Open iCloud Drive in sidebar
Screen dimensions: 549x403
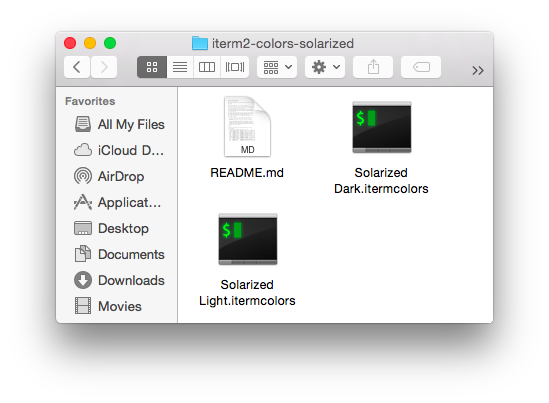tap(119, 150)
